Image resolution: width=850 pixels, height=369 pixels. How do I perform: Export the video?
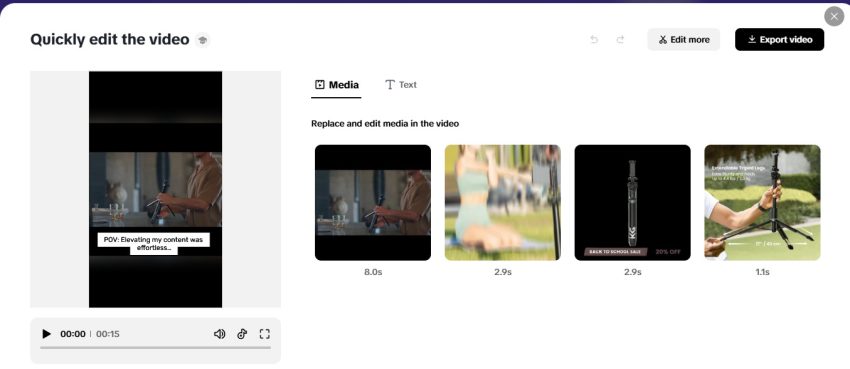pyautogui.click(x=780, y=40)
